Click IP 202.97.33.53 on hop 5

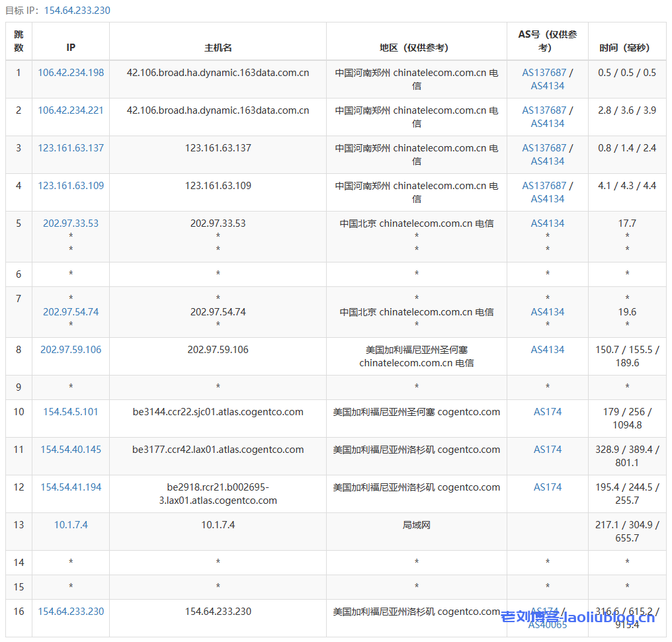pyautogui.click(x=70, y=223)
